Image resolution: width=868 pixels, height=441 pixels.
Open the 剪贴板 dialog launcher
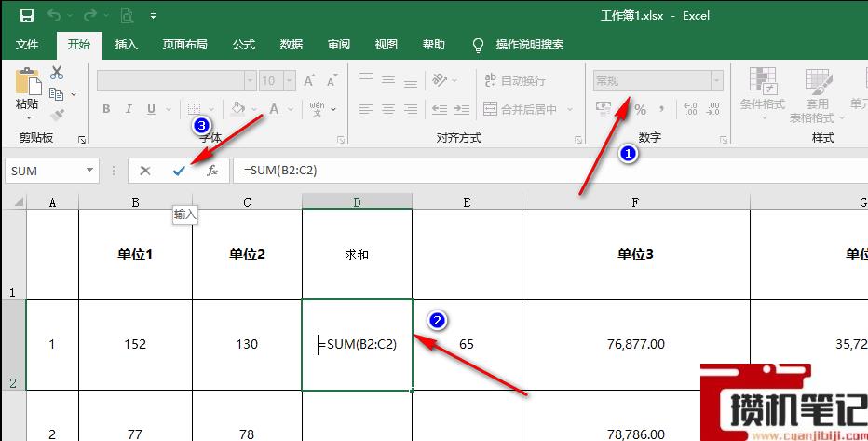coord(82,140)
